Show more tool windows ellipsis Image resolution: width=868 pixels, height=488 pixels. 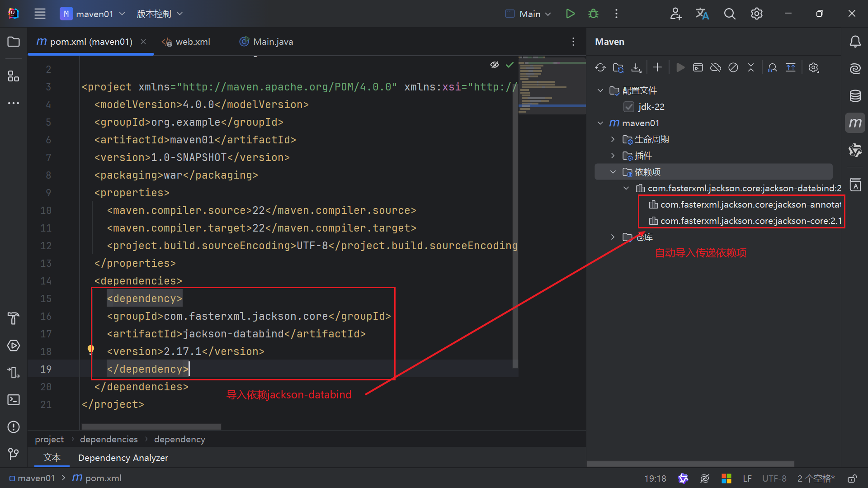[x=14, y=103]
